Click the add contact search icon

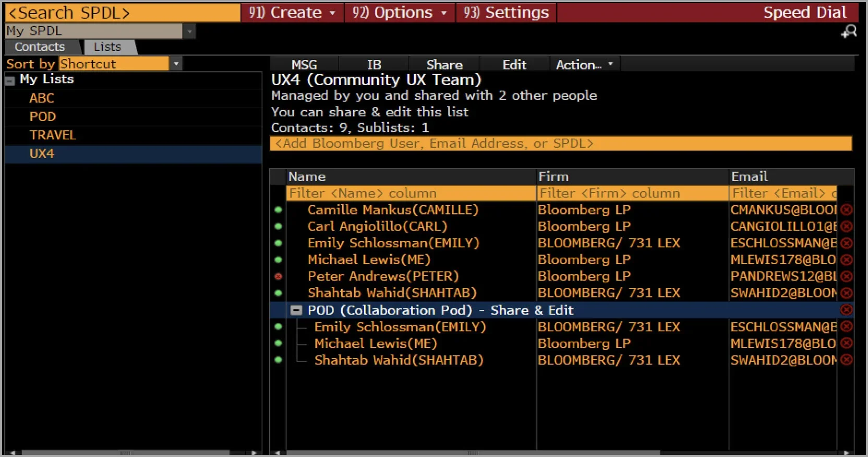tap(849, 31)
